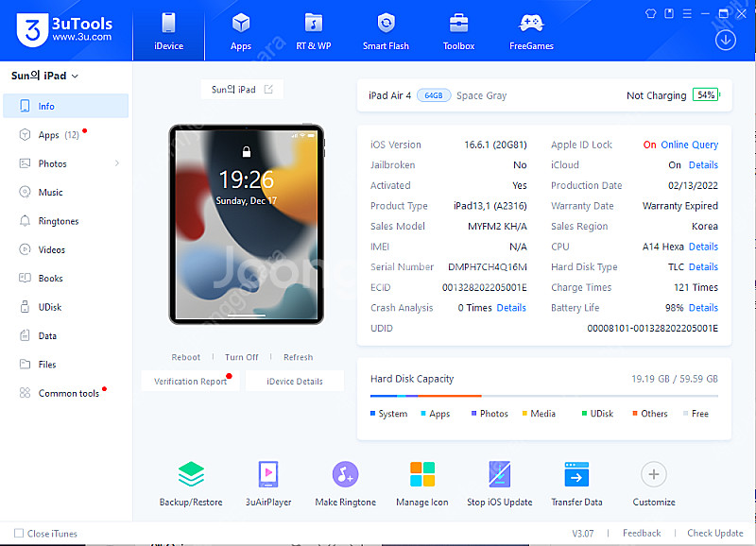
Task: Click the iOS version 16.6.1 (20G81)
Action: coord(495,145)
